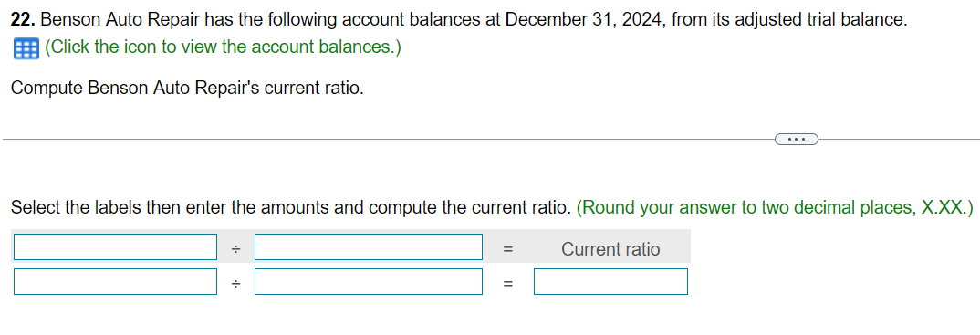Click the rounding instruction green text
The image size is (980, 335).
pyautogui.click(x=775, y=207)
